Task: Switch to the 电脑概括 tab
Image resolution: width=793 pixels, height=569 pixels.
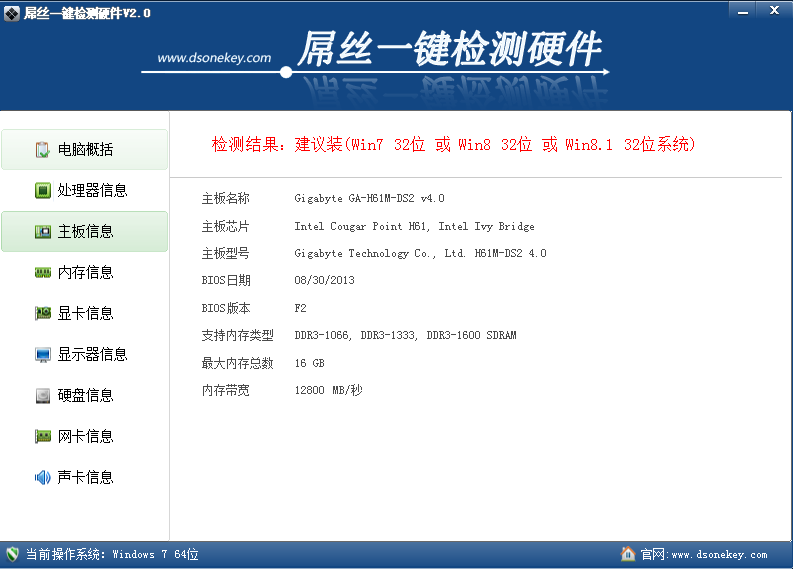Action: 85,150
